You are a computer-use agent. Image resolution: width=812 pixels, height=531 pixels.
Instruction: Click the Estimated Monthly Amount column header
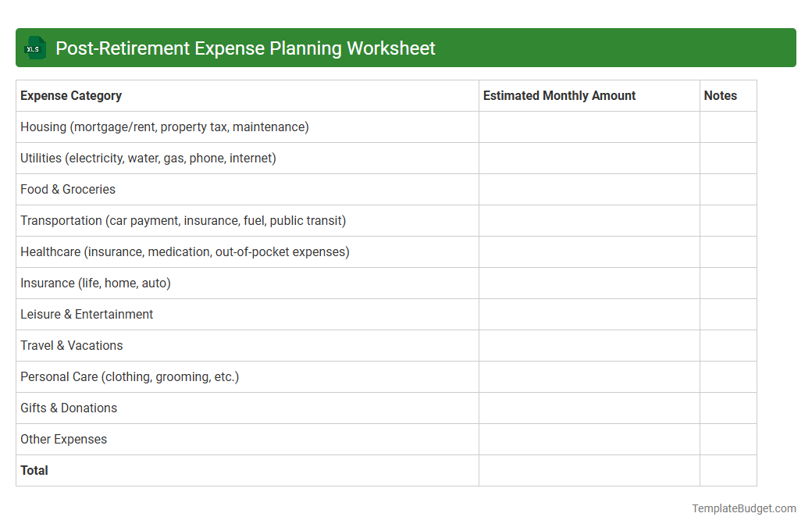(x=559, y=95)
